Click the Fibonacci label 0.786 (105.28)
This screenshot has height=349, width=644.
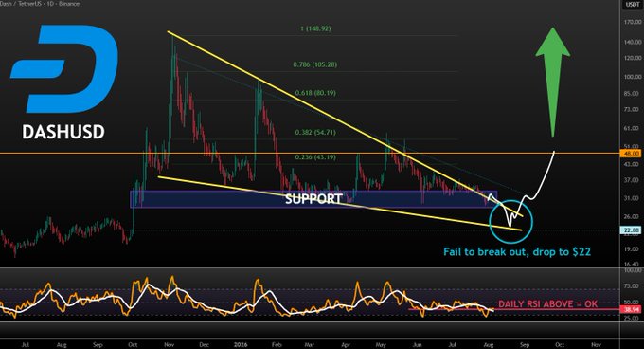coord(315,64)
